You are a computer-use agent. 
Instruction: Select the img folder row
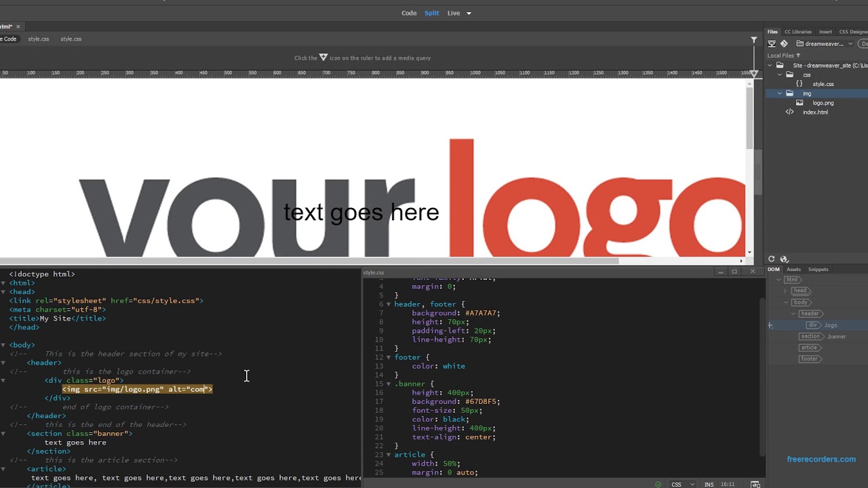pos(816,94)
